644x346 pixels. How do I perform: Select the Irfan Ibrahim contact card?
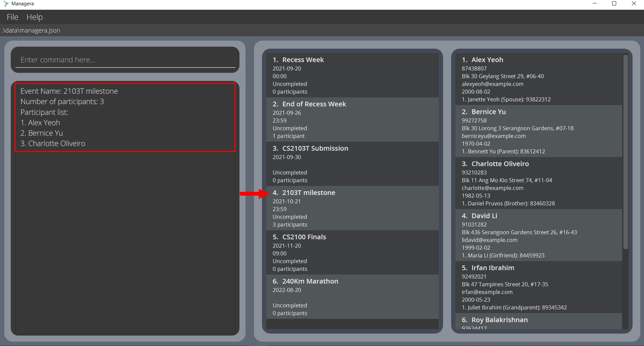(539, 287)
